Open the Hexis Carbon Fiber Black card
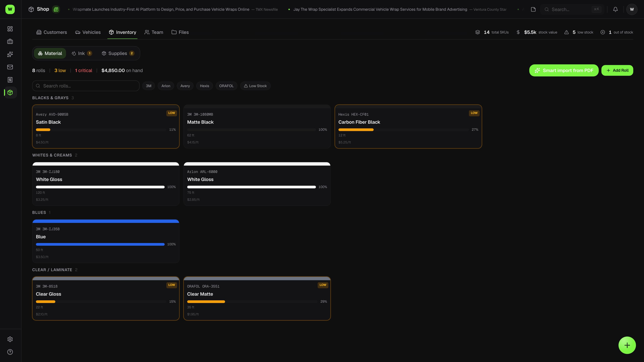The width and height of the screenshot is (644, 362). pyautogui.click(x=408, y=126)
